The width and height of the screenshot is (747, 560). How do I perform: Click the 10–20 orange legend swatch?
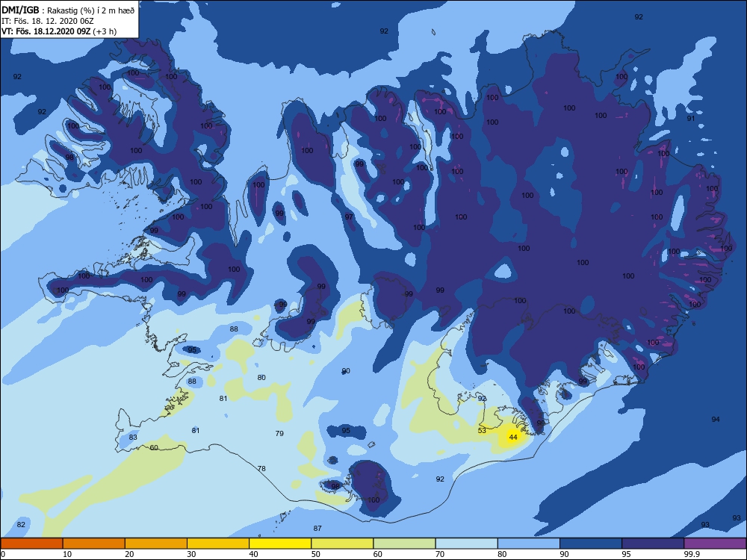click(x=94, y=544)
